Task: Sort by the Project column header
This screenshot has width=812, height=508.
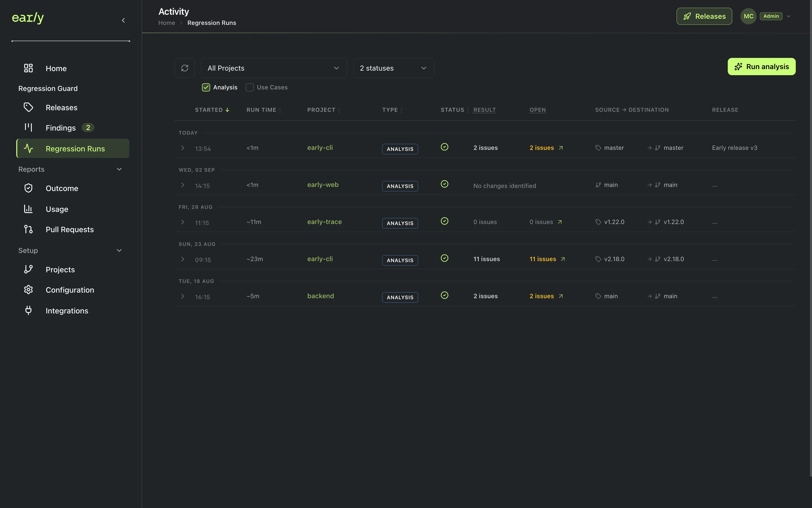Action: coord(324,110)
